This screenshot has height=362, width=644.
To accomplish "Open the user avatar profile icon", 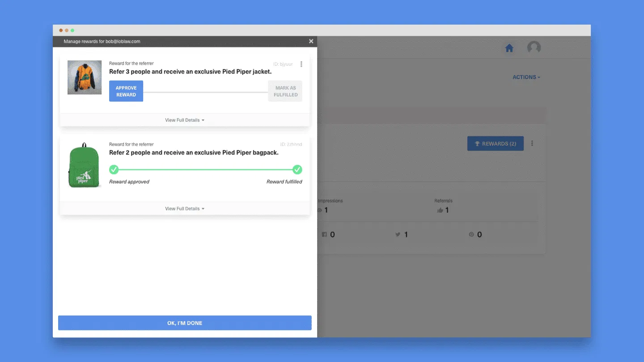I will [534, 47].
